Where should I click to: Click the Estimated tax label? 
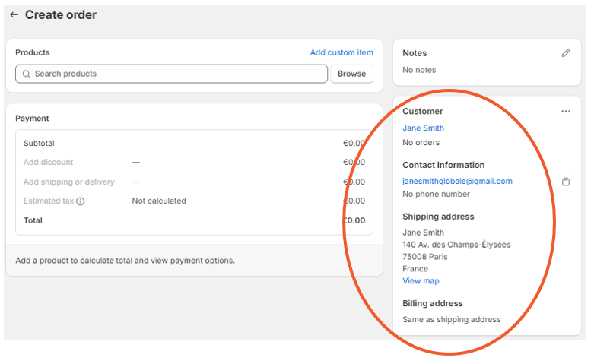(x=49, y=201)
